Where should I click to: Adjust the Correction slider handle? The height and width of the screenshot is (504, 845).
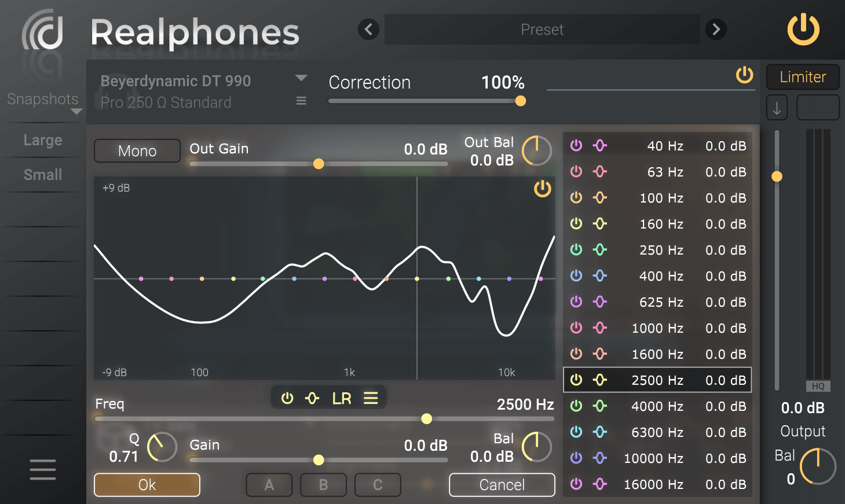[521, 101]
